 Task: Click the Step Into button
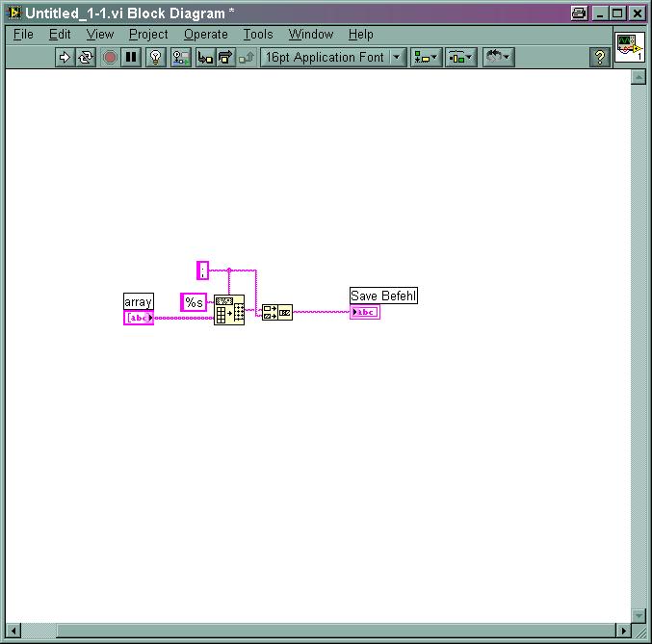(205, 58)
